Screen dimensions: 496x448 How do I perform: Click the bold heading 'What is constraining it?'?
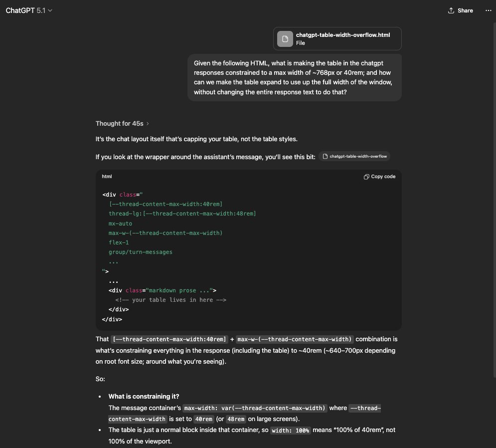144,397
